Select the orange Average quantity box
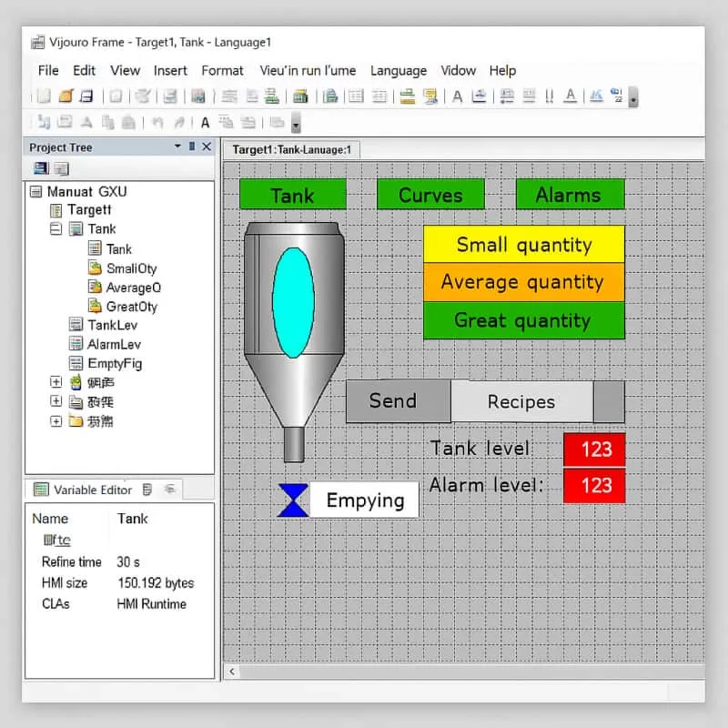 (x=524, y=282)
